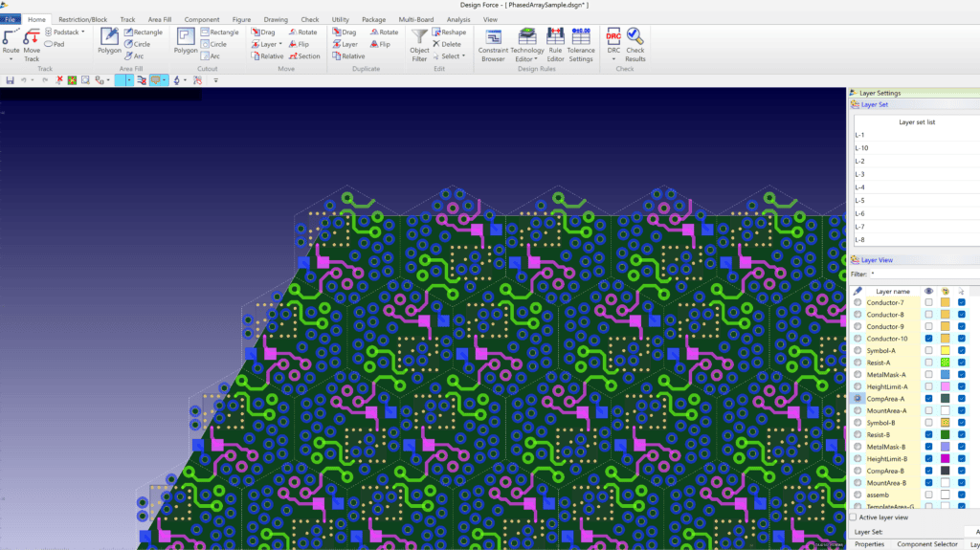
Task: Open the Constraint Browser
Action: tap(493, 45)
